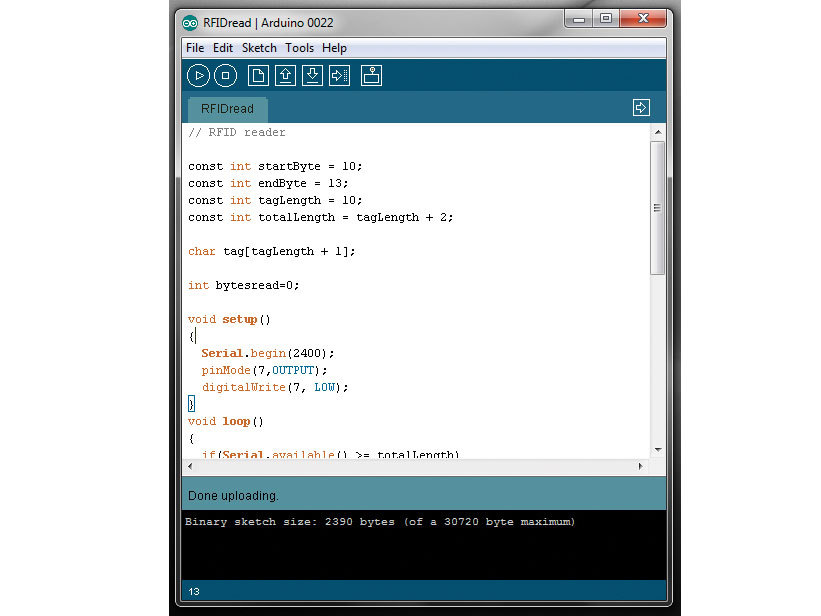Open the File menu
Screen dimensions: 821x616
(x=195, y=48)
